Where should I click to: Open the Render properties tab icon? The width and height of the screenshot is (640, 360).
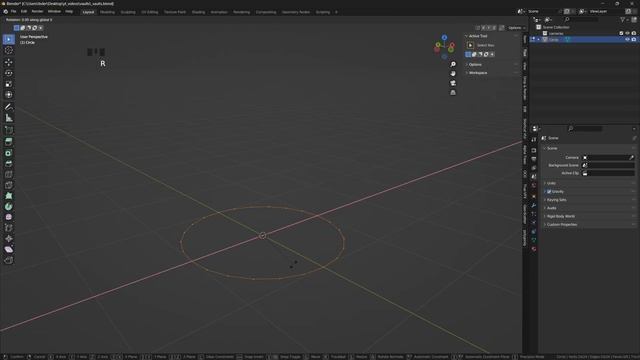tap(533, 150)
